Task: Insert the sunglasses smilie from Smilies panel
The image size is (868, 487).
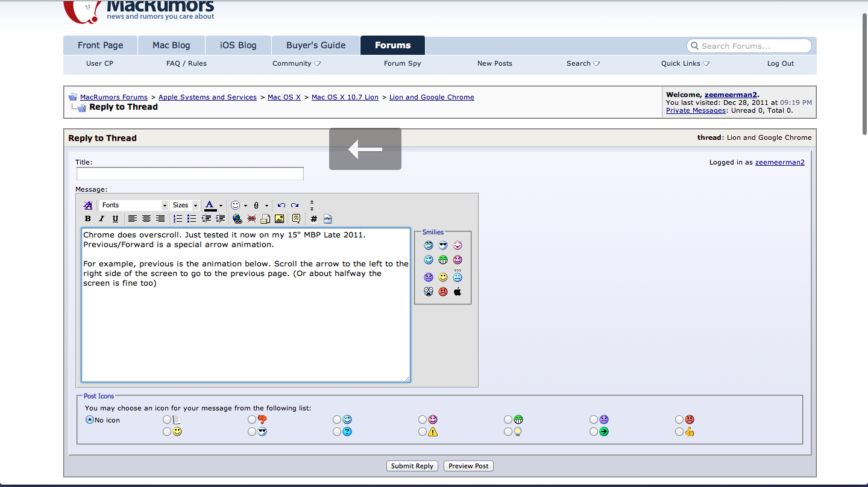Action: [443, 245]
